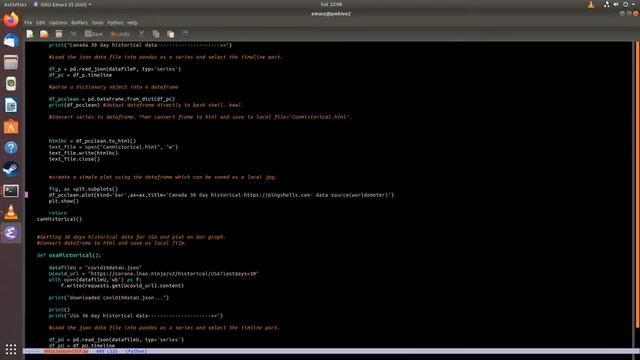Screen dimensions: 640x360
Task: Click the Paste clipboard icon
Action: [171, 34]
